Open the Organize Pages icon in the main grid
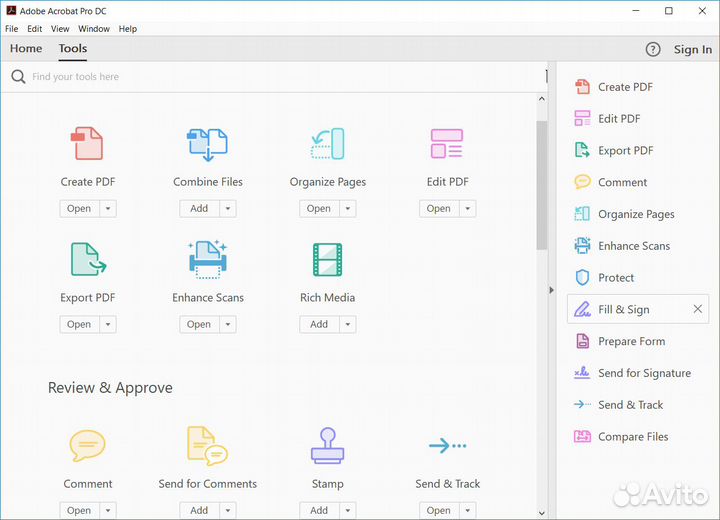Image resolution: width=720 pixels, height=520 pixels. [327, 144]
